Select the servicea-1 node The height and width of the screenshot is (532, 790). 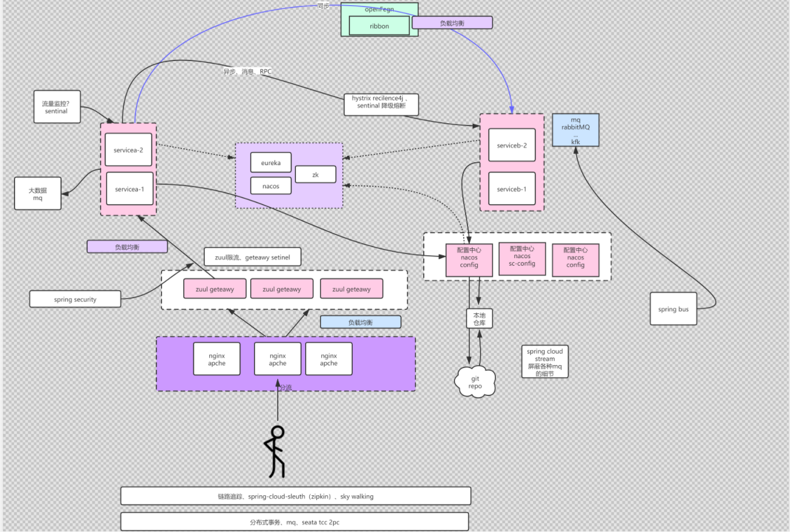[128, 188]
